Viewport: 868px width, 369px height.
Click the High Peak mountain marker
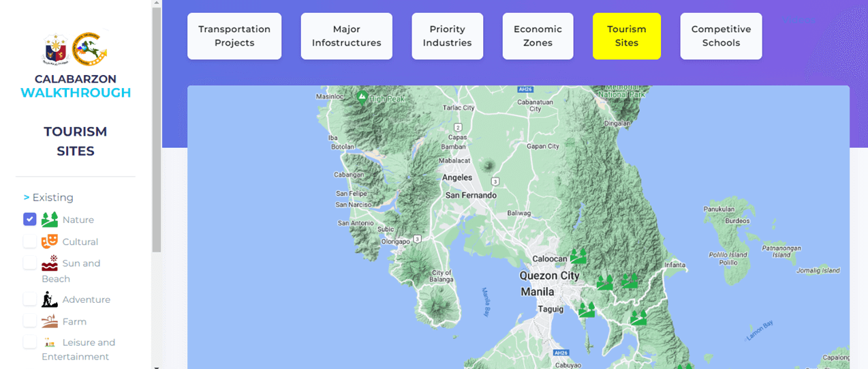point(362,97)
